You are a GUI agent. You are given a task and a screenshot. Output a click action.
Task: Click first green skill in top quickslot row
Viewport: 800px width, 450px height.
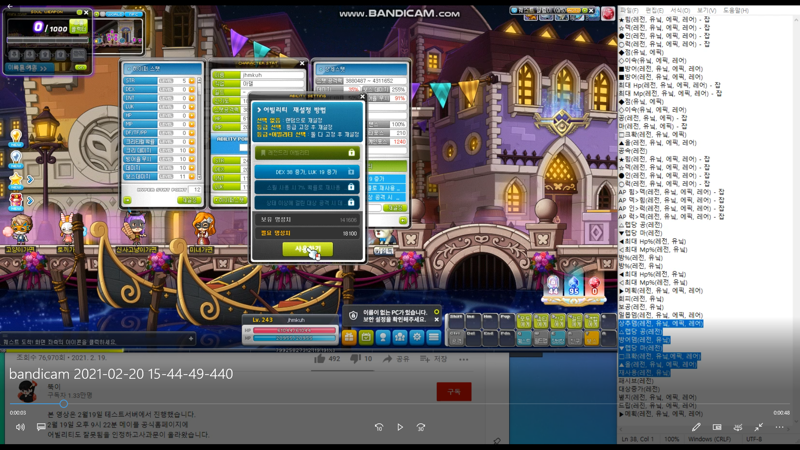[x=524, y=321]
